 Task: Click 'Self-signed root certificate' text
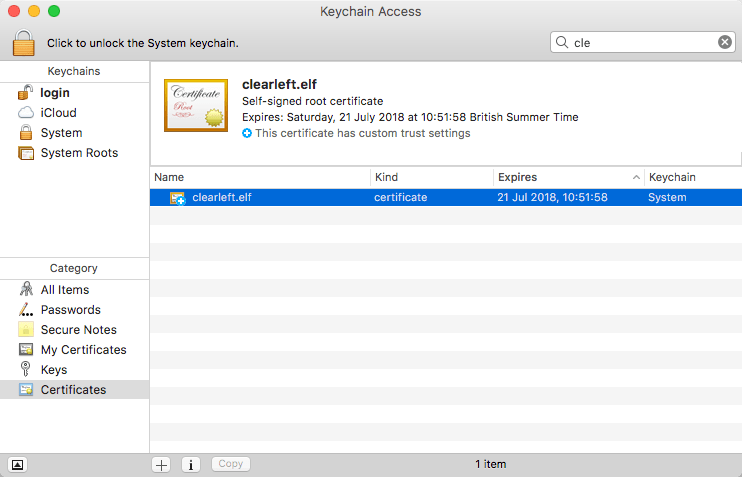tap(312, 101)
